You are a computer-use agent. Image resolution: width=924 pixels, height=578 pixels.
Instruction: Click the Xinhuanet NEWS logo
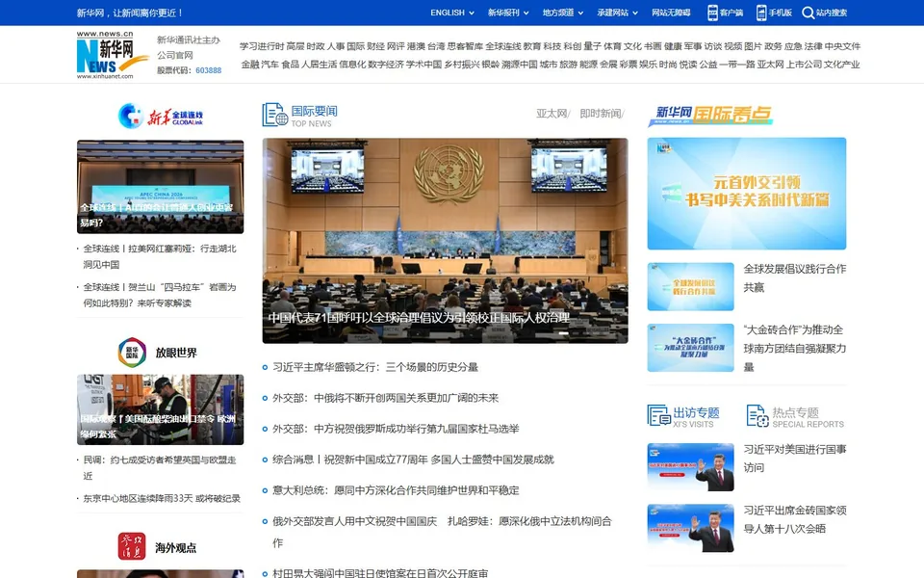click(112, 55)
